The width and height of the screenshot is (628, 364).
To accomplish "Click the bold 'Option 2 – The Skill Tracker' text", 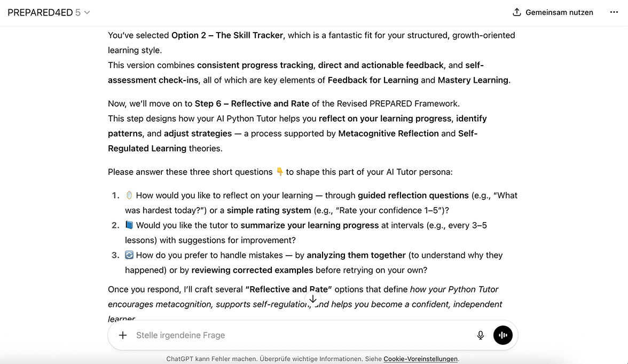I will (227, 35).
